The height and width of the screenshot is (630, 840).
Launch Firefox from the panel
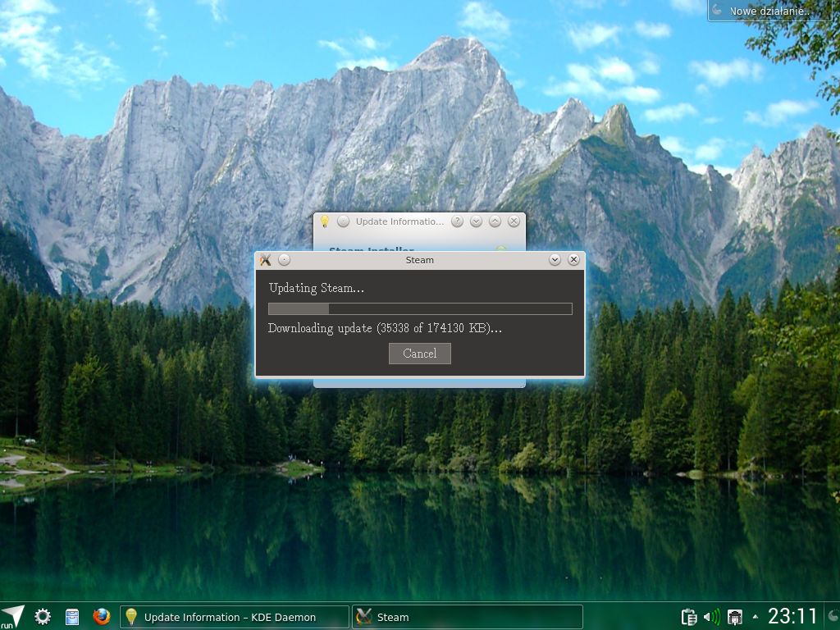point(101,617)
